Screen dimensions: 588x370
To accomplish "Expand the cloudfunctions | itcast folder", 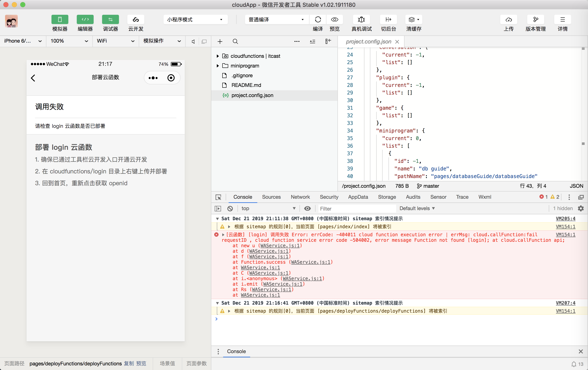I will click(x=218, y=56).
